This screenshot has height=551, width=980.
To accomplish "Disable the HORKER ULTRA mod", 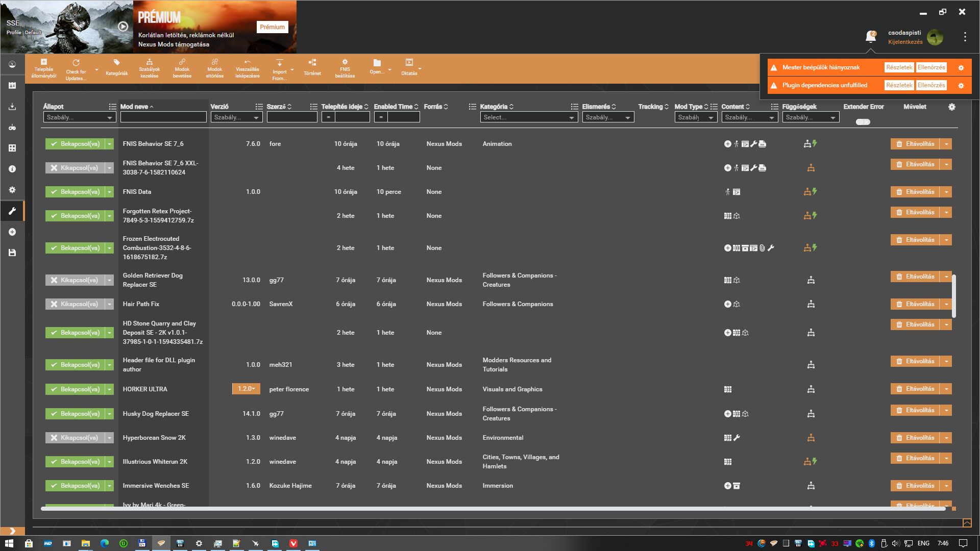I will (x=75, y=389).
